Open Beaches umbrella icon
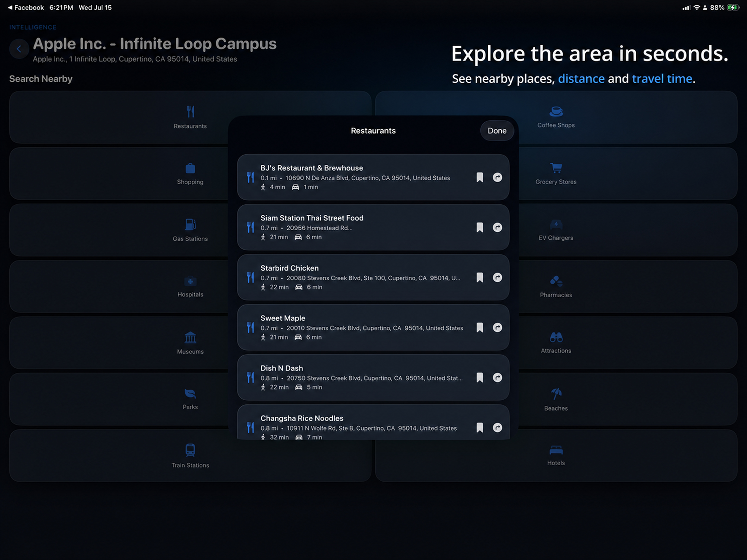The width and height of the screenshot is (747, 560). pyautogui.click(x=556, y=394)
